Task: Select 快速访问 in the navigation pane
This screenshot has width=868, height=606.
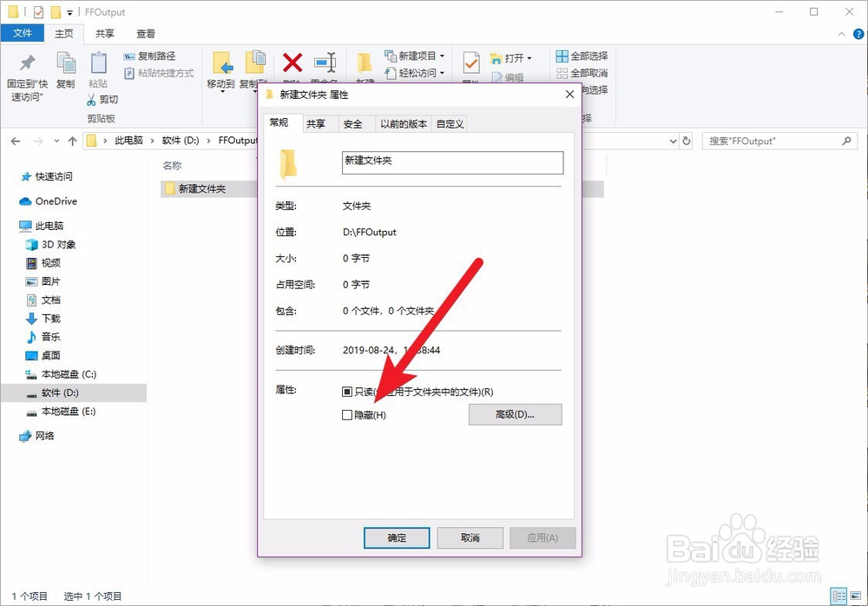Action: (47, 177)
